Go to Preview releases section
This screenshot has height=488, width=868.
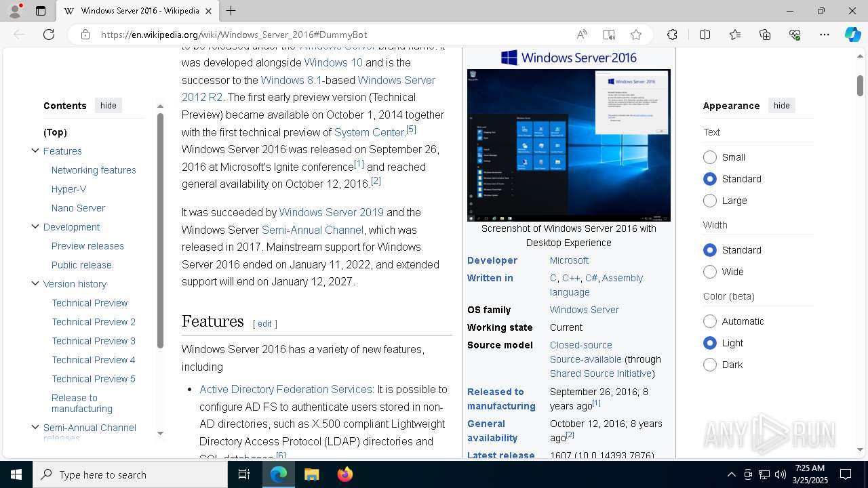(x=87, y=246)
